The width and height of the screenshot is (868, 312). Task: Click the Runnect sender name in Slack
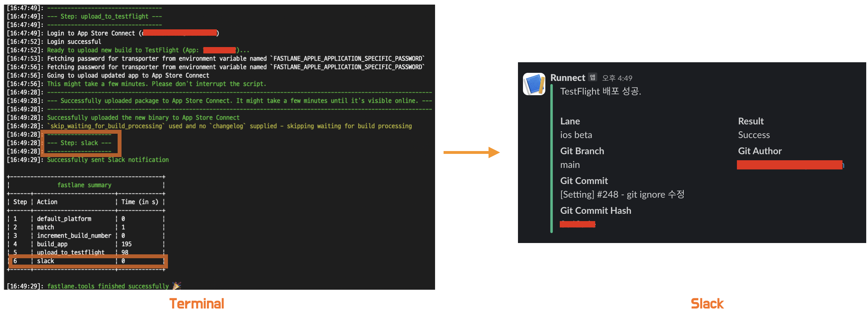point(568,78)
